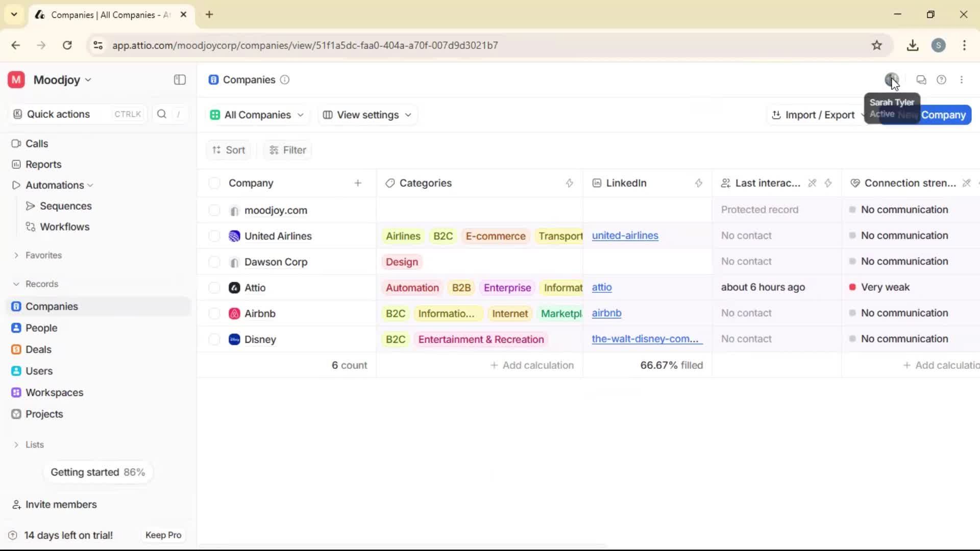The image size is (980, 551).
Task: Add a new column with the plus icon
Action: (x=358, y=183)
